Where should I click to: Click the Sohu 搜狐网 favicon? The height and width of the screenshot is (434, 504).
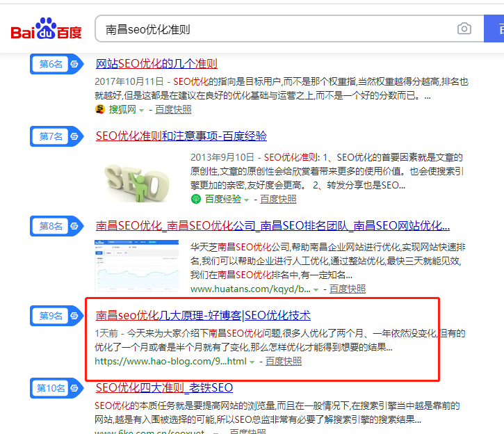pyautogui.click(x=100, y=110)
